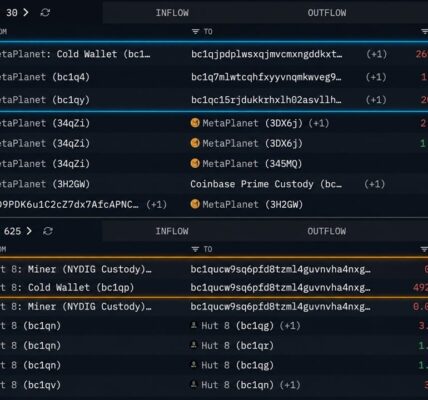The image size is (428, 400).
Task: Click Hut 8 logo beside (bc1qg) without +1
Action: pyautogui.click(x=194, y=365)
